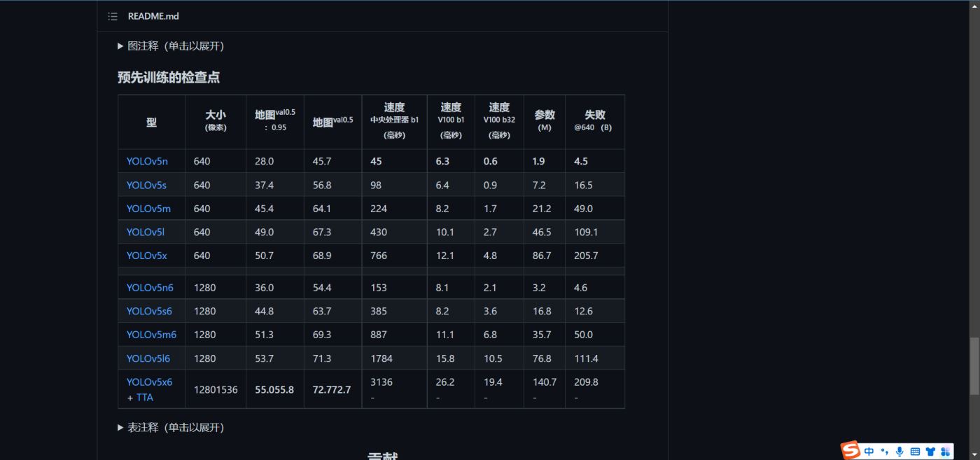
Task: Open the YOLOv5m model link
Action: point(148,209)
